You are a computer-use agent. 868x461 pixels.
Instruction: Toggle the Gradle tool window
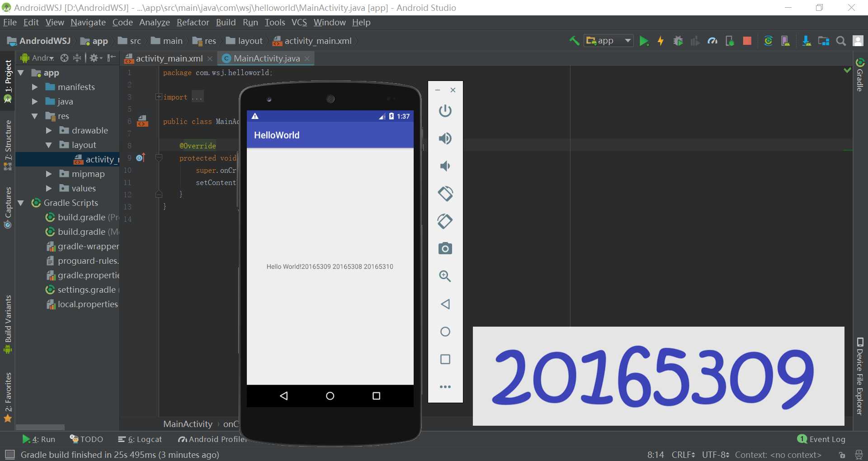pyautogui.click(x=860, y=75)
